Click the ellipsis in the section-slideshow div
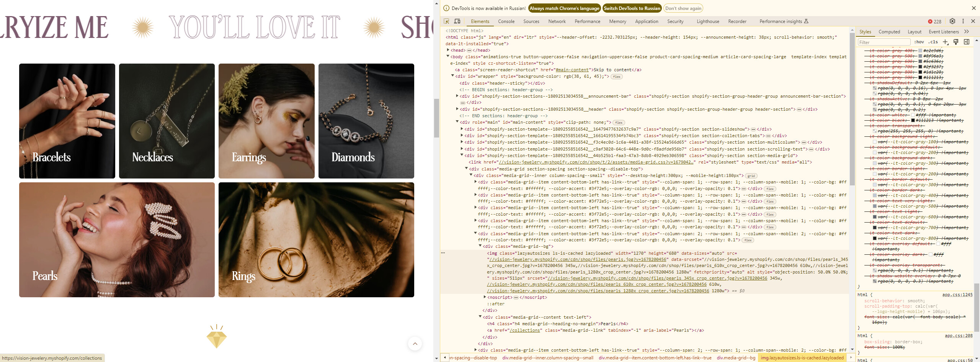Image resolution: width=980 pixels, height=362 pixels. click(x=753, y=129)
